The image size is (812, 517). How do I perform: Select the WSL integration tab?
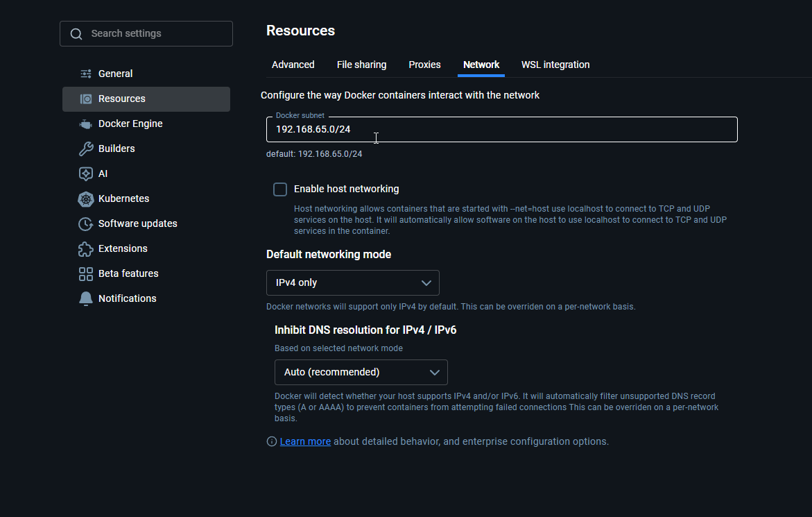click(555, 65)
